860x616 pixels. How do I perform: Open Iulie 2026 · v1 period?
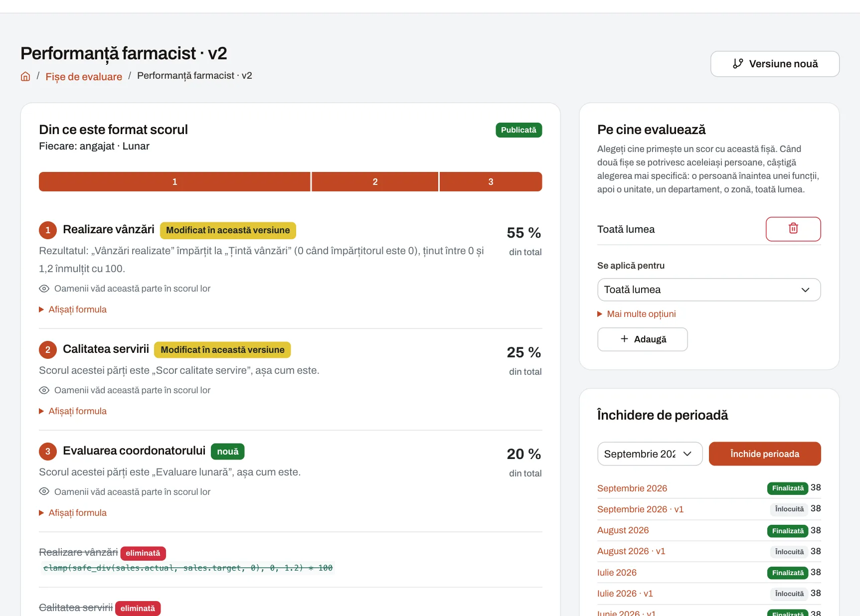point(625,594)
